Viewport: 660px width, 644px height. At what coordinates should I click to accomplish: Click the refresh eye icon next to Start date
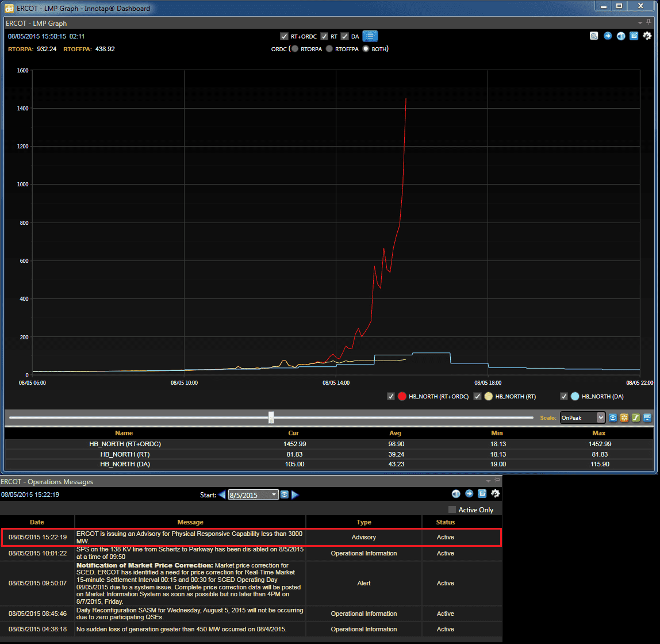point(285,494)
